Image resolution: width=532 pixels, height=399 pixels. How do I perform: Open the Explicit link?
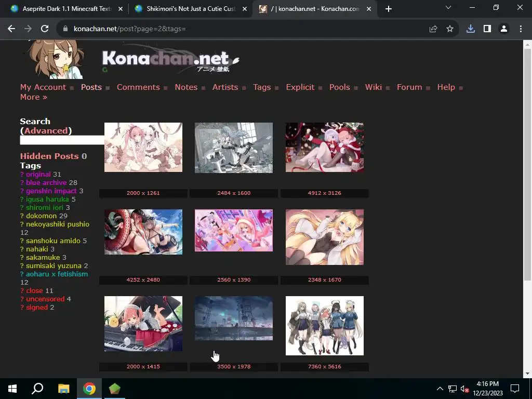point(300,87)
